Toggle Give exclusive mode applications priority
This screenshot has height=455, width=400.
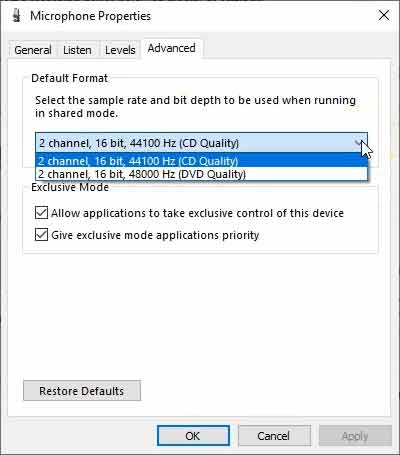point(41,235)
